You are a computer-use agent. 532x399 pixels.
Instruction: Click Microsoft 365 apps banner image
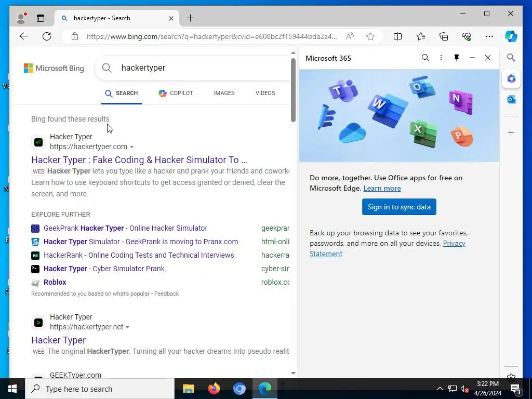tap(399, 116)
